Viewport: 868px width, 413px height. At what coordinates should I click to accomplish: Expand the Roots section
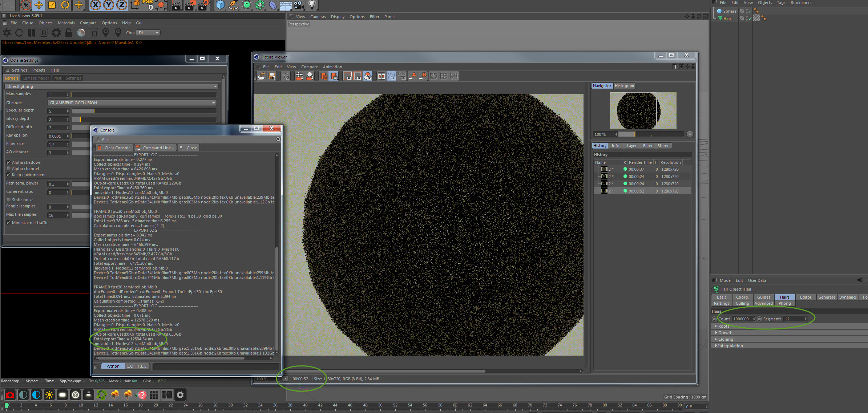tap(723, 326)
